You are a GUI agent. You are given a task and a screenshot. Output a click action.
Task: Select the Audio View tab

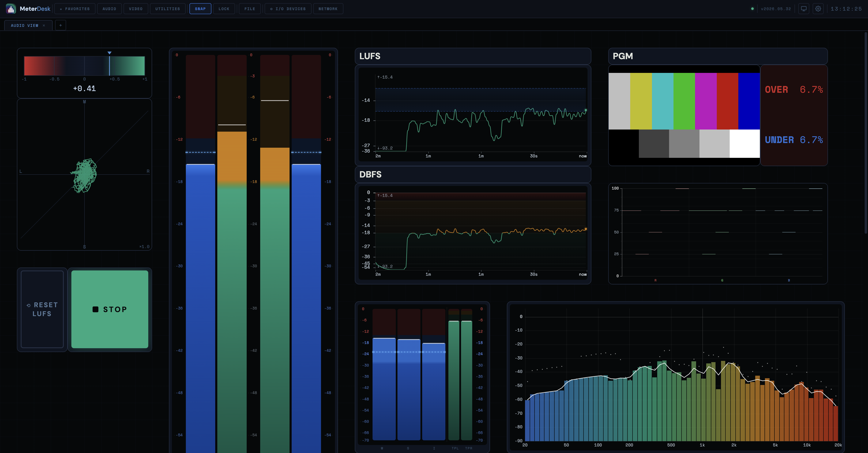click(24, 25)
